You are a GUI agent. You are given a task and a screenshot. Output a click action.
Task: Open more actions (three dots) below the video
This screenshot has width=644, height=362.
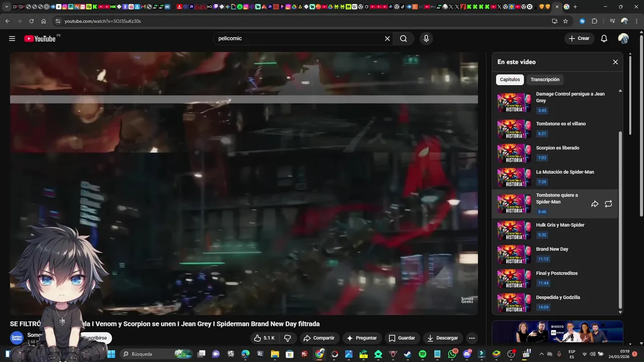tap(471, 338)
